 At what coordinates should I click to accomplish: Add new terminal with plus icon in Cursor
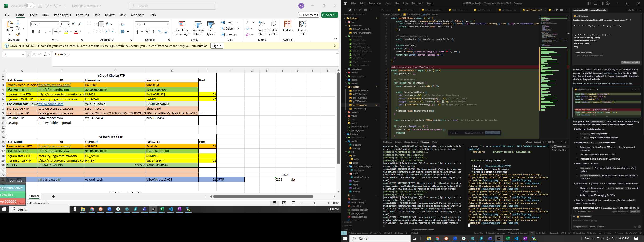tap(543, 142)
